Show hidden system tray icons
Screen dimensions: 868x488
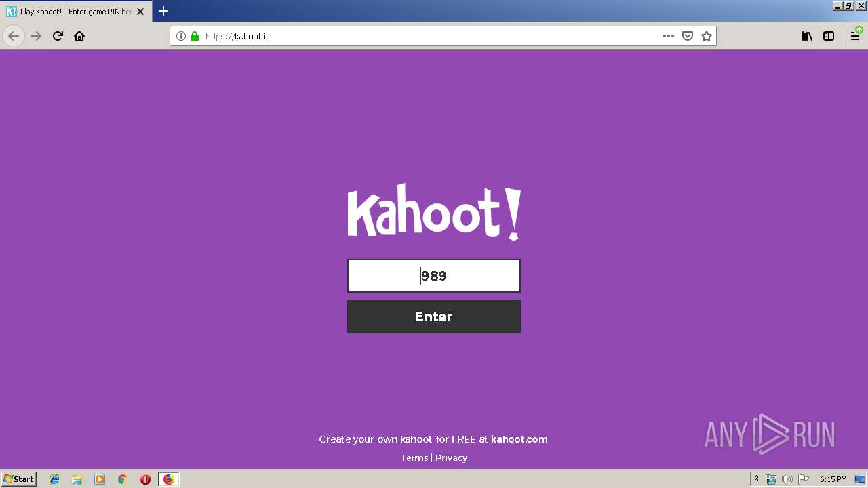click(756, 479)
